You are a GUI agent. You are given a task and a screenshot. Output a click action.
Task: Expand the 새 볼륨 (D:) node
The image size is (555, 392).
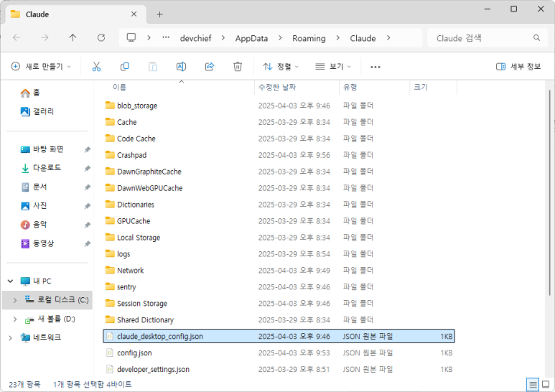(15, 319)
